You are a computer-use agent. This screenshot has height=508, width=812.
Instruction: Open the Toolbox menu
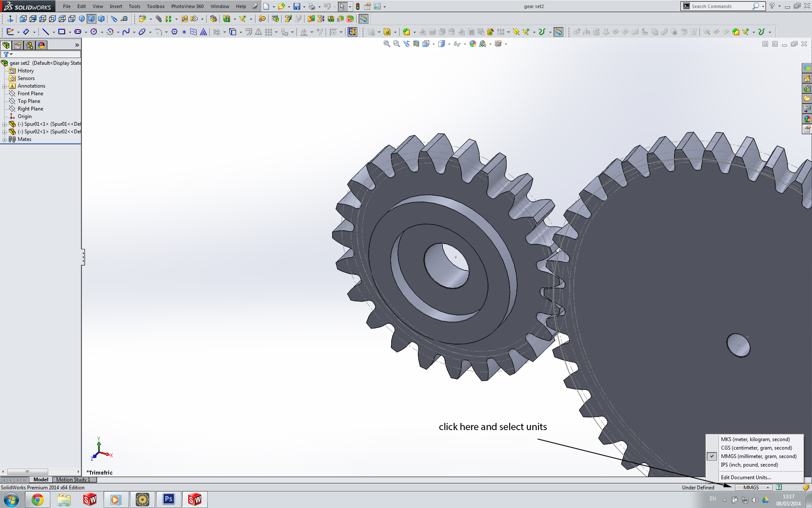156,6
